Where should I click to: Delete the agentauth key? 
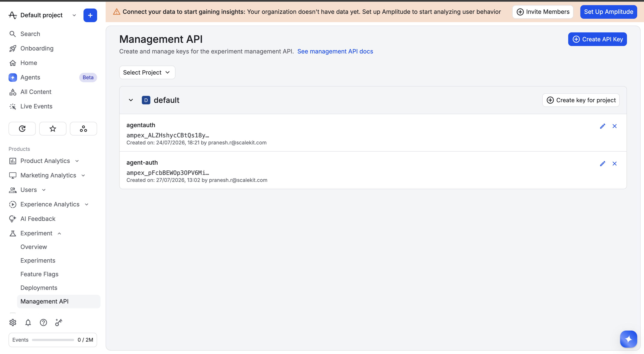pos(614,126)
